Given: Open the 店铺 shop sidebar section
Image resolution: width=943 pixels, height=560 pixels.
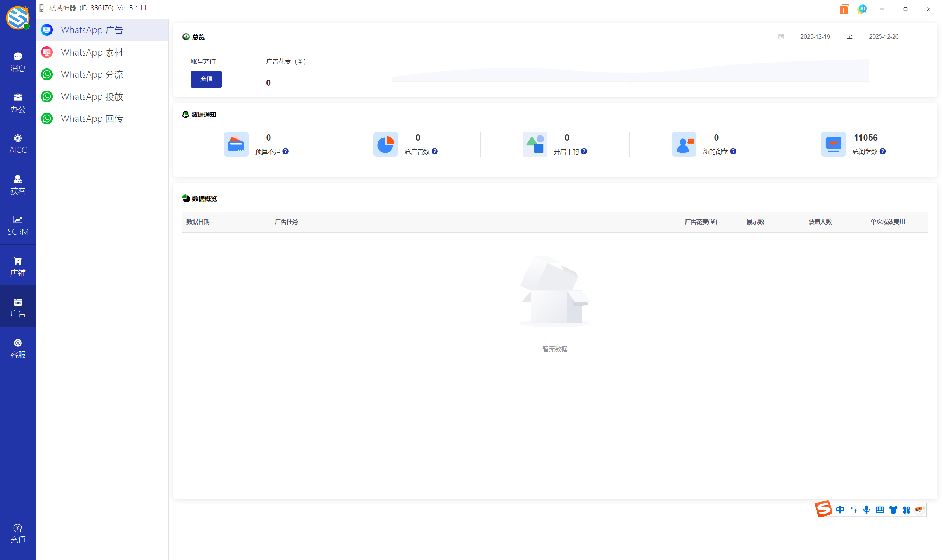Looking at the screenshot, I should (x=18, y=267).
